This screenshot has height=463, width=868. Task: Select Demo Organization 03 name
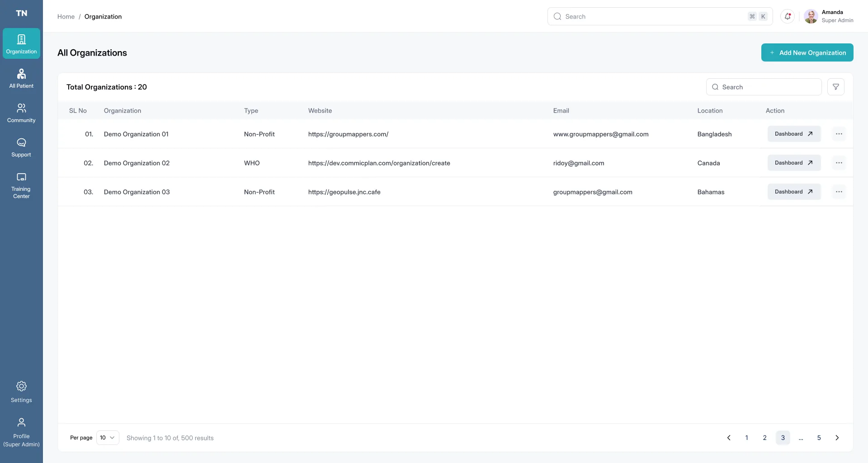[137, 192]
